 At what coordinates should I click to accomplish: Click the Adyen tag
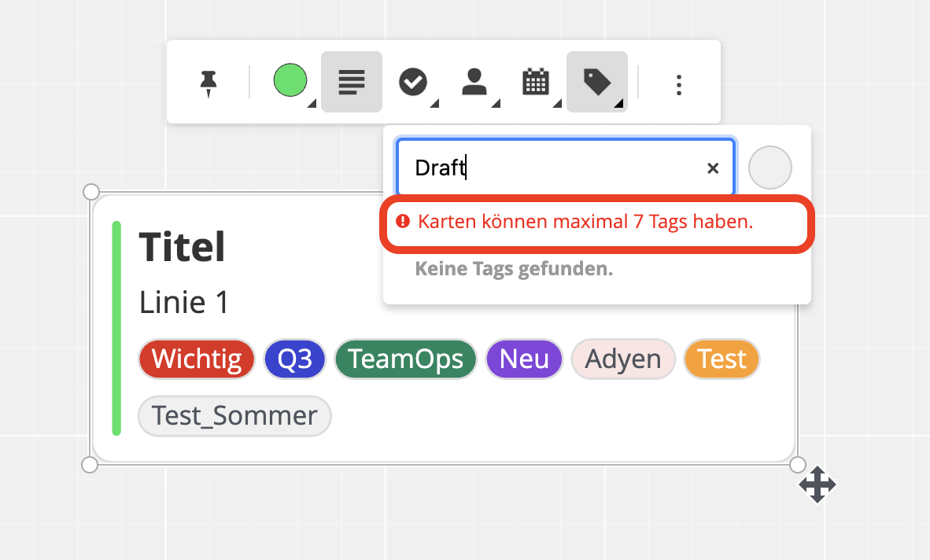tap(623, 359)
